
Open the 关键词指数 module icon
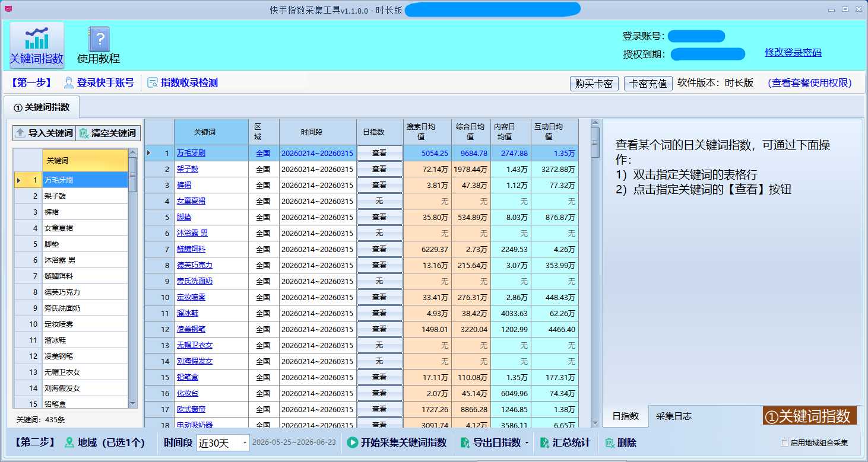point(36,45)
